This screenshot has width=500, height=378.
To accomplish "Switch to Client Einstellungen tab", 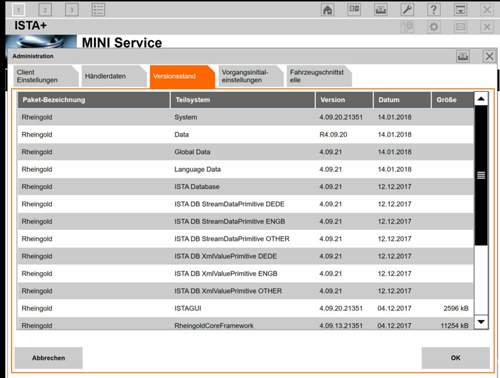I will coord(46,76).
